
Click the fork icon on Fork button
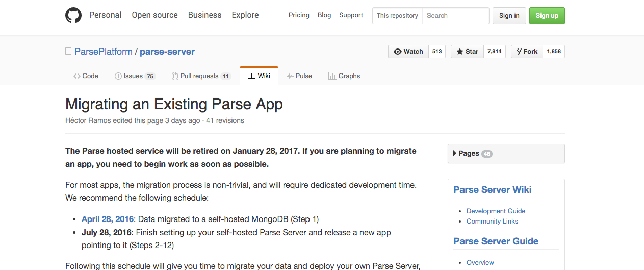pyautogui.click(x=519, y=52)
